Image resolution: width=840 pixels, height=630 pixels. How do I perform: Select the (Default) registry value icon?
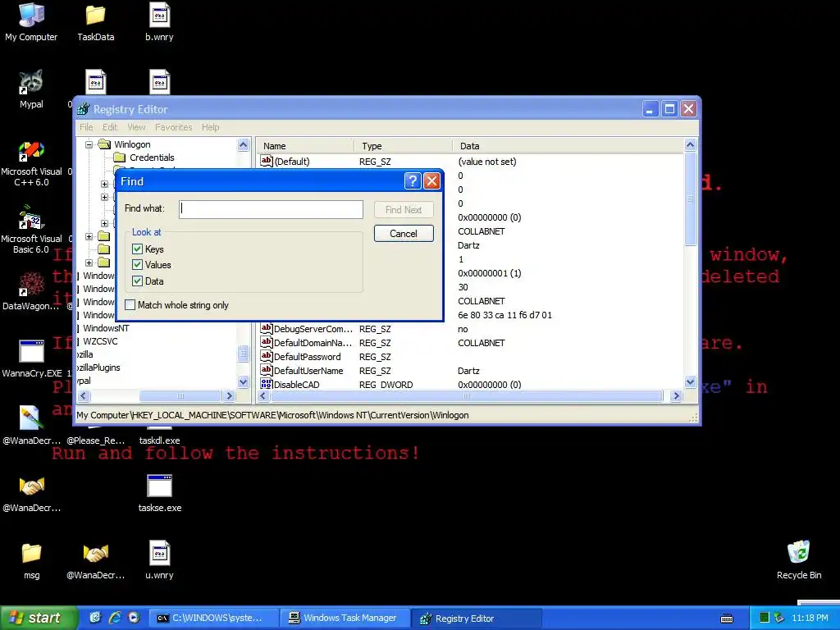pyautogui.click(x=267, y=161)
